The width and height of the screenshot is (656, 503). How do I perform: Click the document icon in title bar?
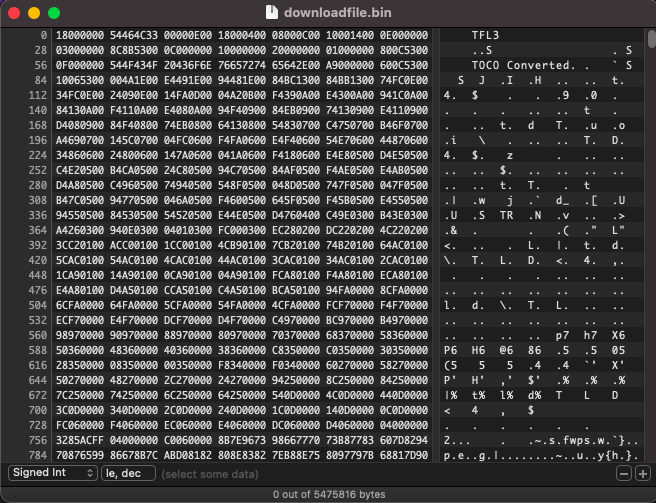click(274, 13)
